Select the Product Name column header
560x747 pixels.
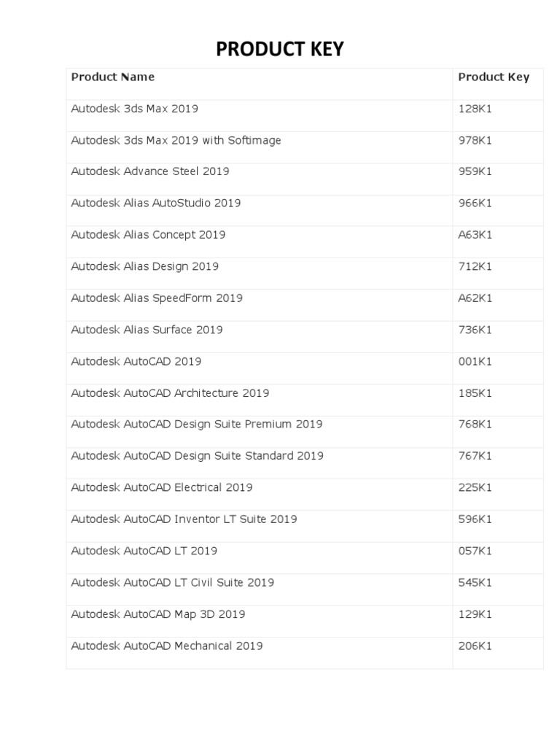coord(112,77)
